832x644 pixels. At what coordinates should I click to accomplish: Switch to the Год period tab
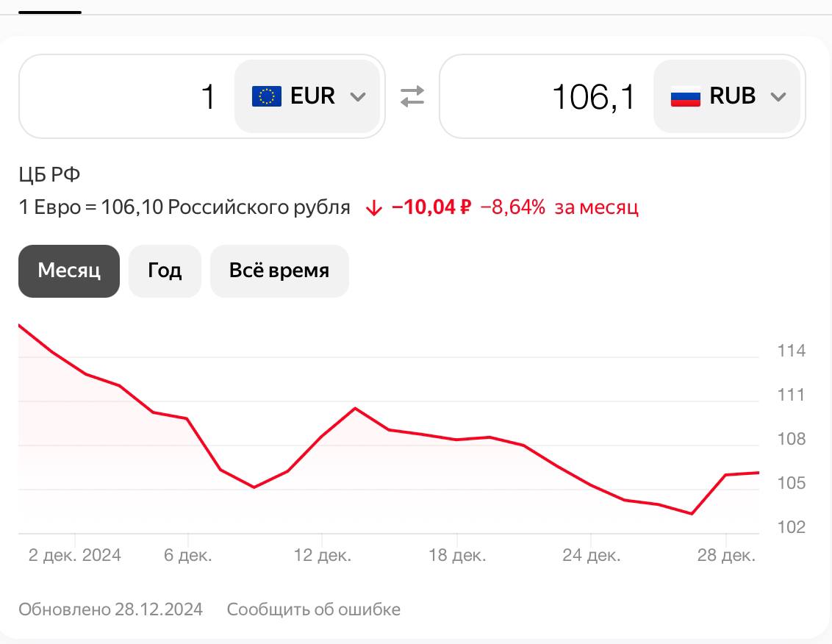165,271
